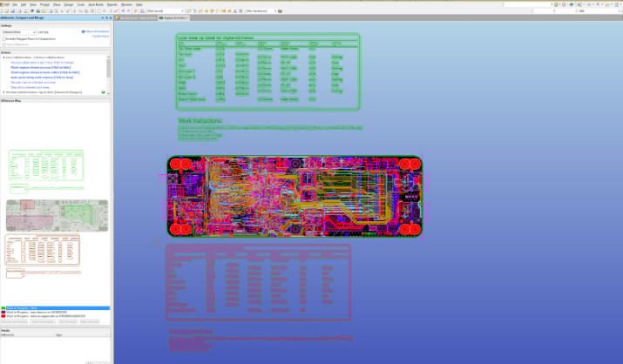Toggle the Show Differences checkbox

tap(4, 44)
